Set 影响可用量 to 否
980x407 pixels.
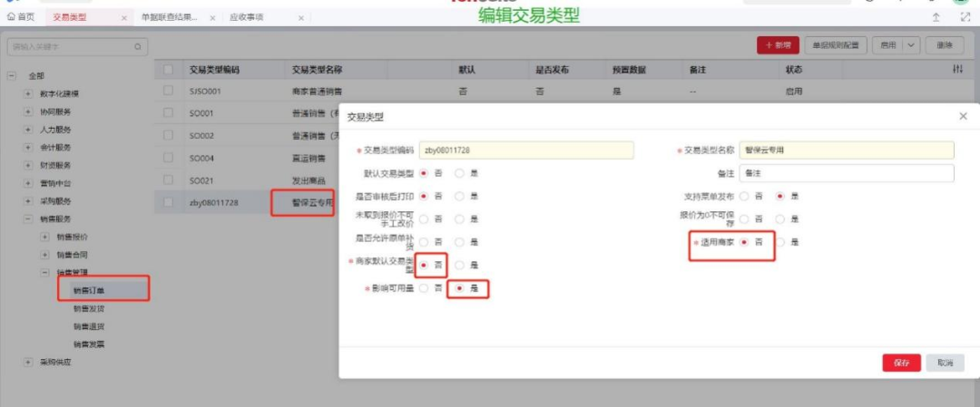pos(424,288)
